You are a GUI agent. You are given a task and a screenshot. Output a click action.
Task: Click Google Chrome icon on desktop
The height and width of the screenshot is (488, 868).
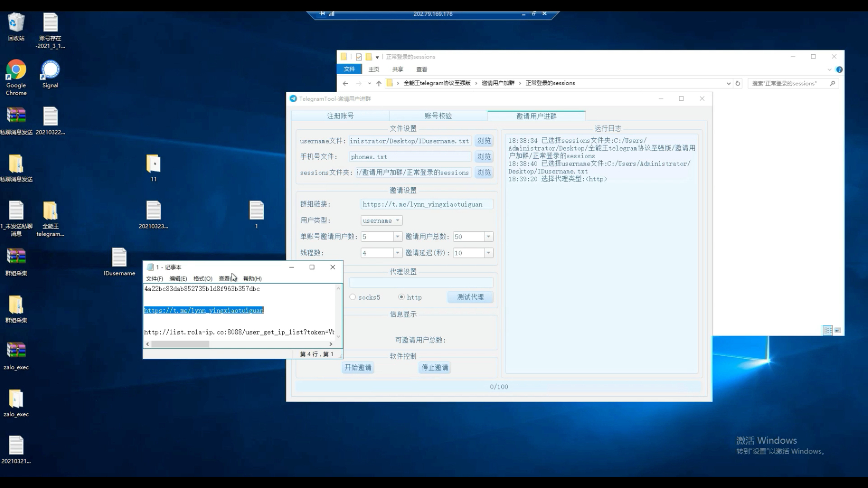[16, 70]
